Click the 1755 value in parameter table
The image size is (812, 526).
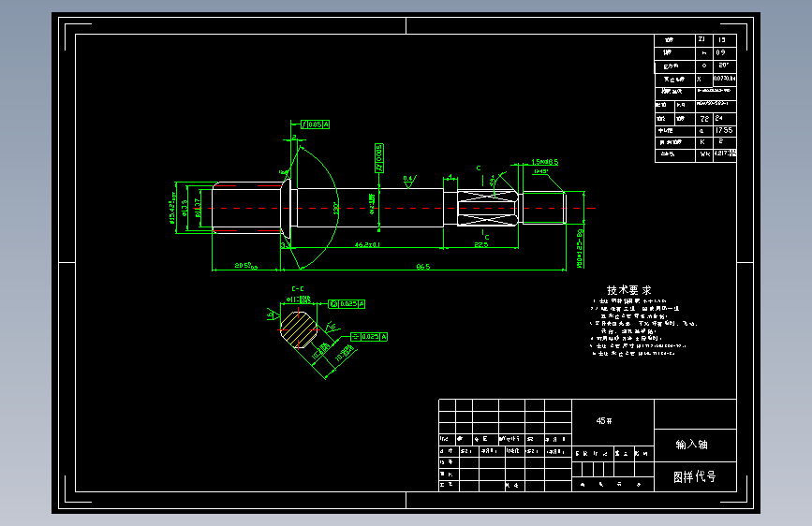point(724,130)
